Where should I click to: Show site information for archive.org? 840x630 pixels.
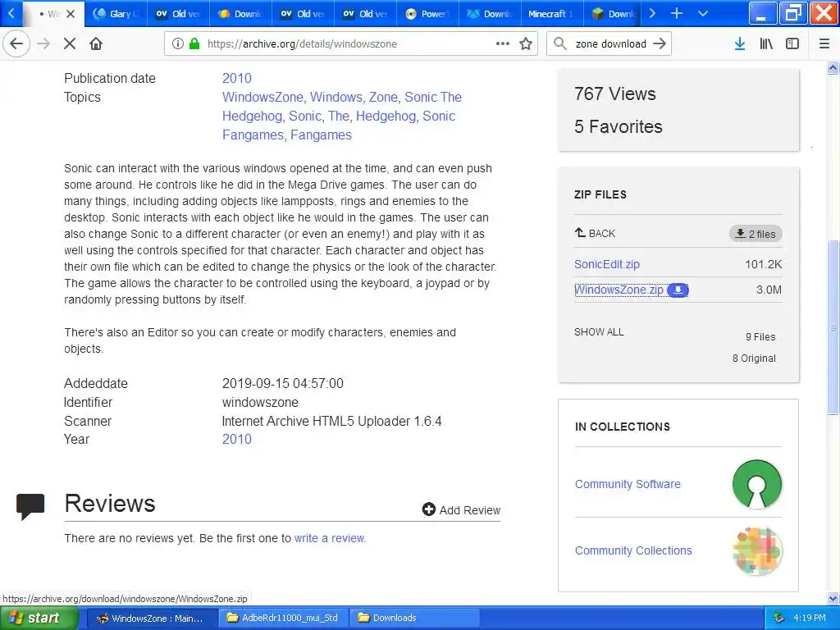point(178,44)
